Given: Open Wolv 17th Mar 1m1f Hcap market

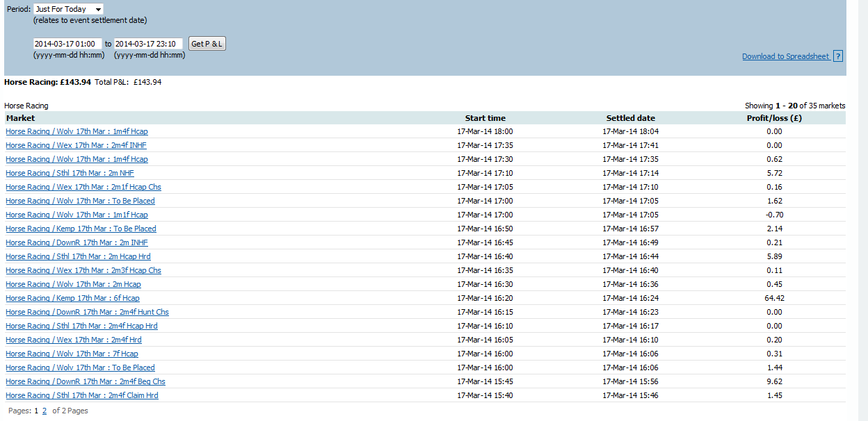Looking at the screenshot, I should coord(77,215).
